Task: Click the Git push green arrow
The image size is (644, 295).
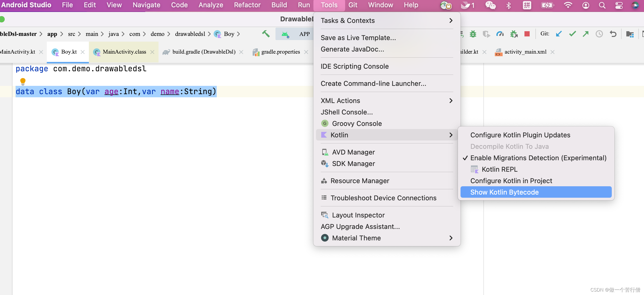Action: [x=586, y=34]
